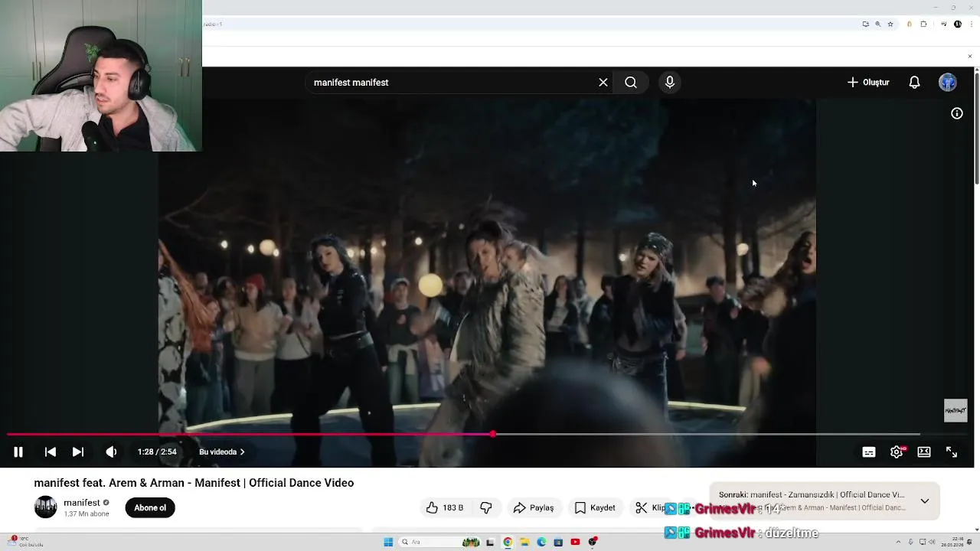Bookmark the page with star icon
This screenshot has width=980, height=551.
tap(890, 24)
